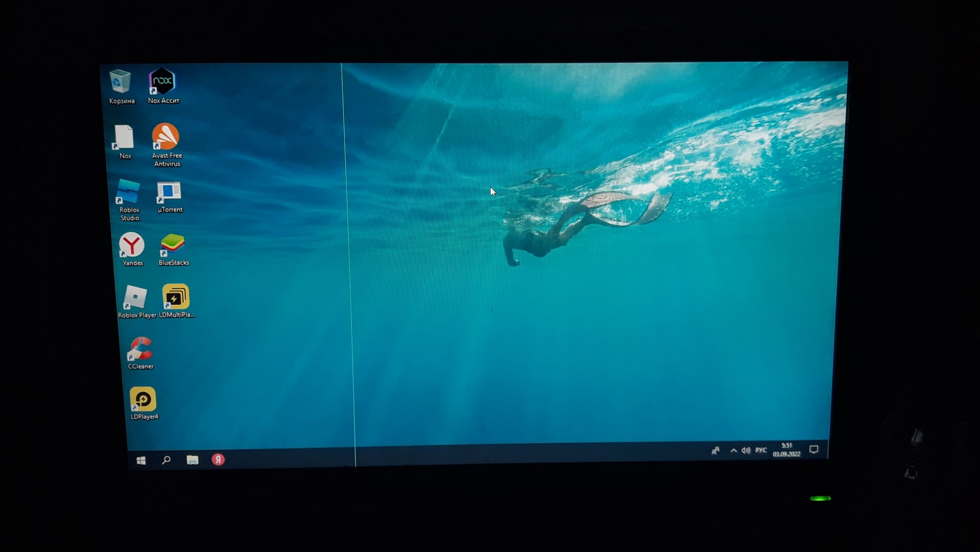Open File Explorer from the taskbar
The height and width of the screenshot is (552, 980).
point(192,460)
